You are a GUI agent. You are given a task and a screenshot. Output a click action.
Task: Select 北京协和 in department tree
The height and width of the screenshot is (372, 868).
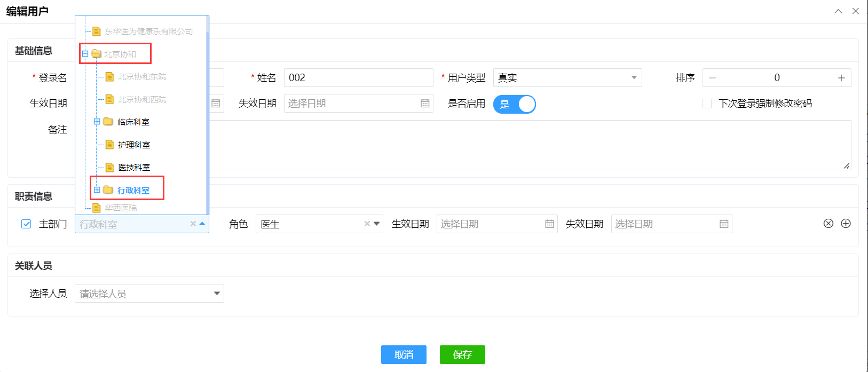coord(120,54)
